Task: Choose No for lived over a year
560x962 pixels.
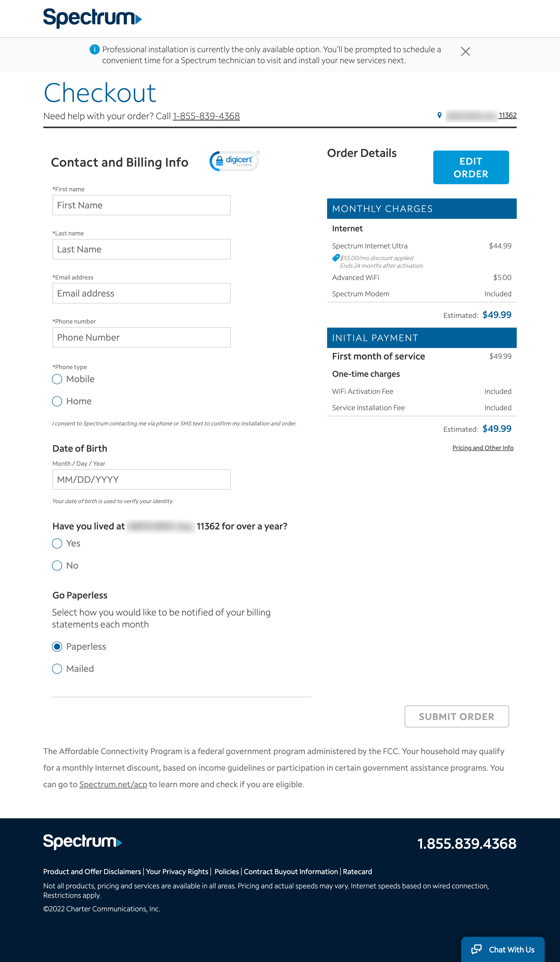Action: 57,565
